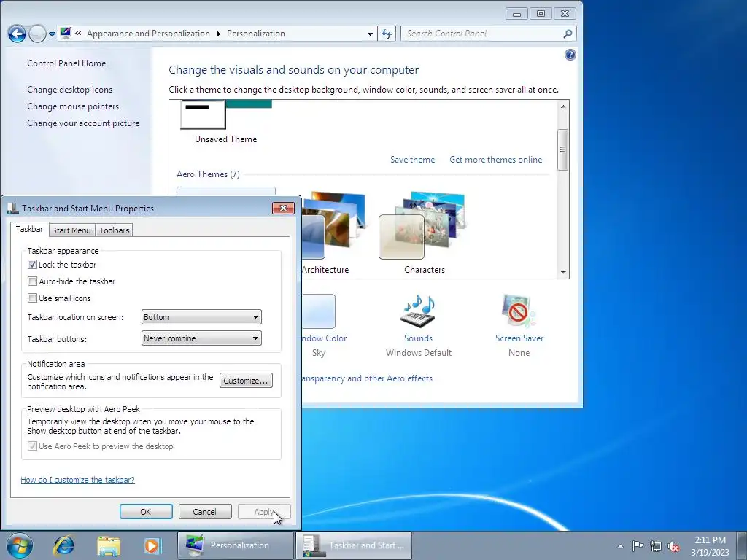The height and width of the screenshot is (560, 747).
Task: Click Appearance and Personalization breadcrumb
Action: click(148, 34)
